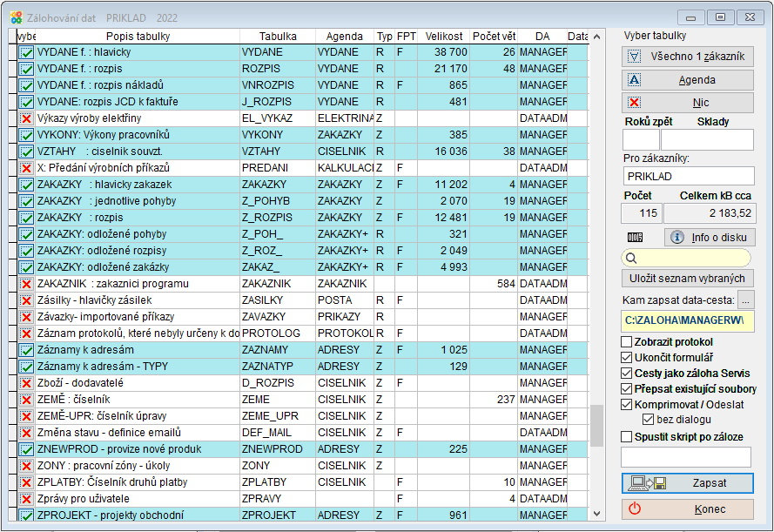Click the Pro zákazníky field containing PRIKLAD

click(x=689, y=176)
